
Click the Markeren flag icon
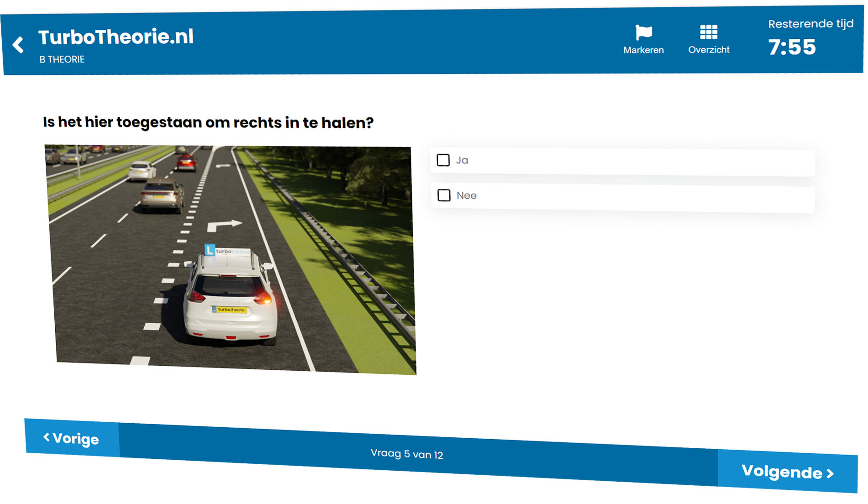tap(643, 32)
